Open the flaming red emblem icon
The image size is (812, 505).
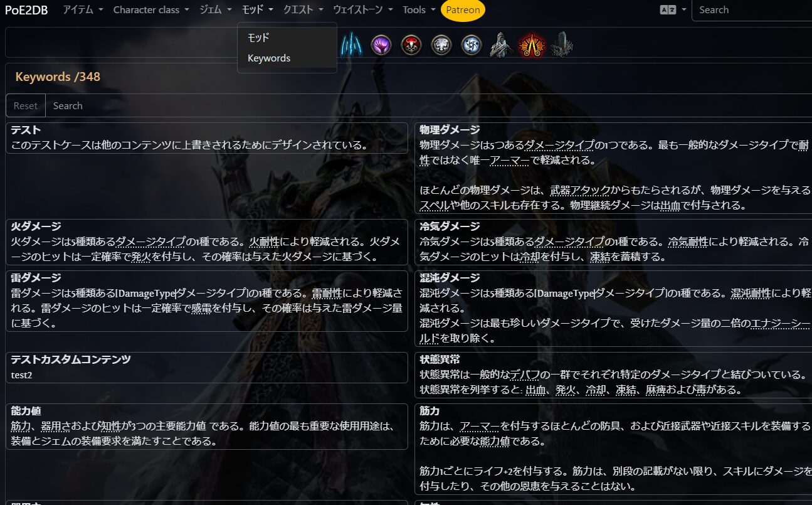point(531,45)
